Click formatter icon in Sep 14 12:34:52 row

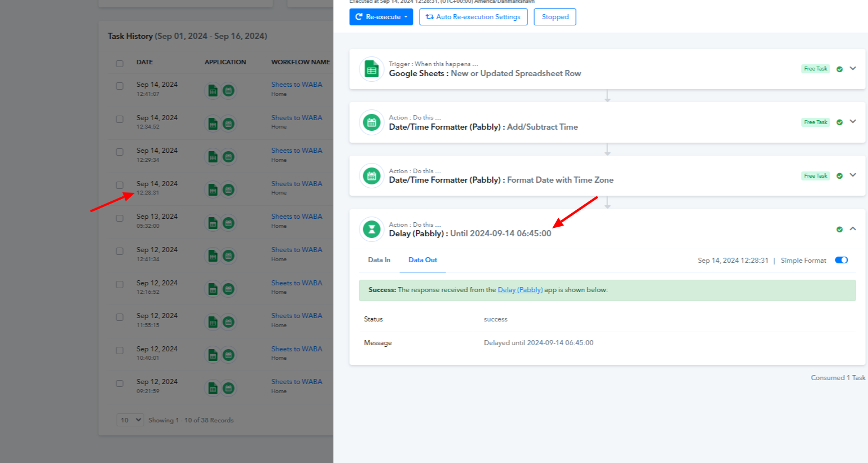pos(228,124)
